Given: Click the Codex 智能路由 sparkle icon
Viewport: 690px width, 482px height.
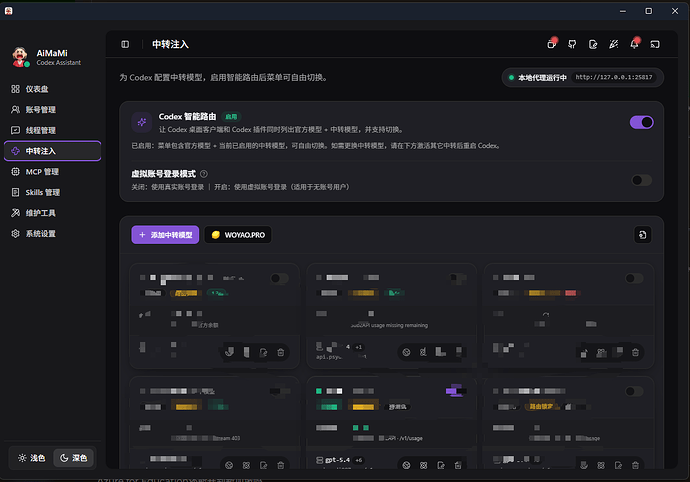Looking at the screenshot, I should (x=142, y=122).
